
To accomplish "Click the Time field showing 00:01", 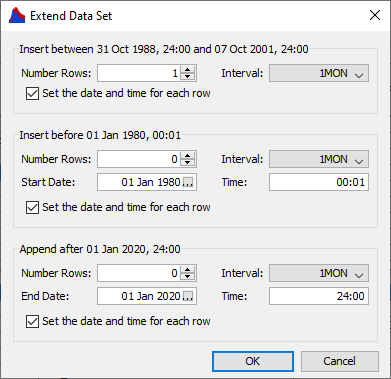I will (x=319, y=182).
